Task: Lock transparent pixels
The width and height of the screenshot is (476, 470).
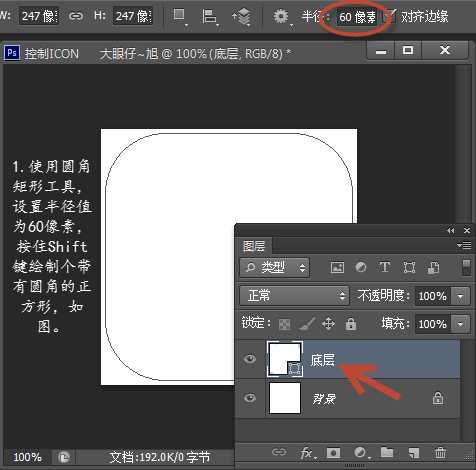Action: 284,324
